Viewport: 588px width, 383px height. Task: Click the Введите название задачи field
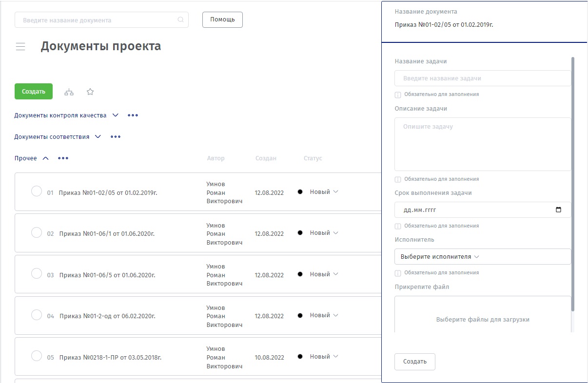click(483, 78)
